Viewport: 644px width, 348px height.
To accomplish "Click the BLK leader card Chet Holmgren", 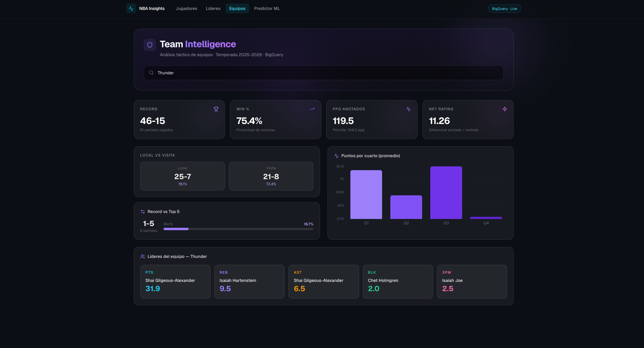I will (x=398, y=282).
